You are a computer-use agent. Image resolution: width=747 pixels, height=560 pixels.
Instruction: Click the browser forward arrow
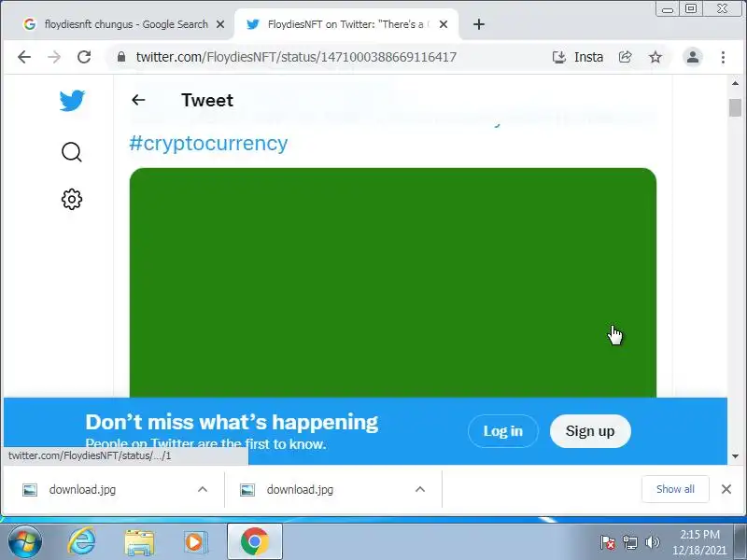54,57
